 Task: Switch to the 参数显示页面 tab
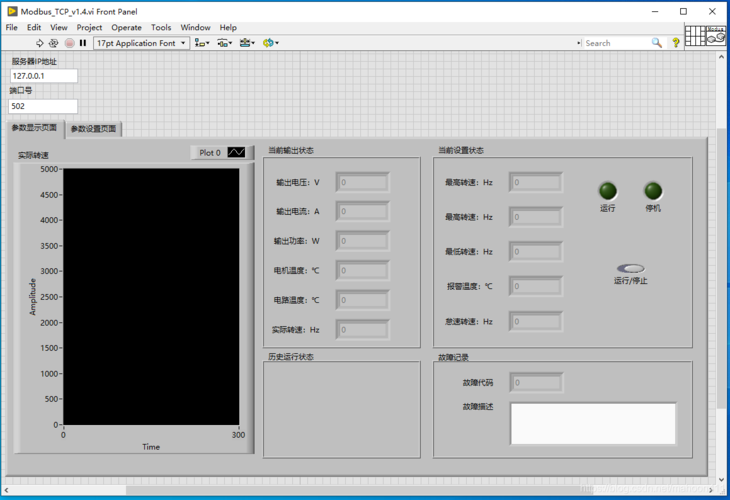[x=34, y=128]
